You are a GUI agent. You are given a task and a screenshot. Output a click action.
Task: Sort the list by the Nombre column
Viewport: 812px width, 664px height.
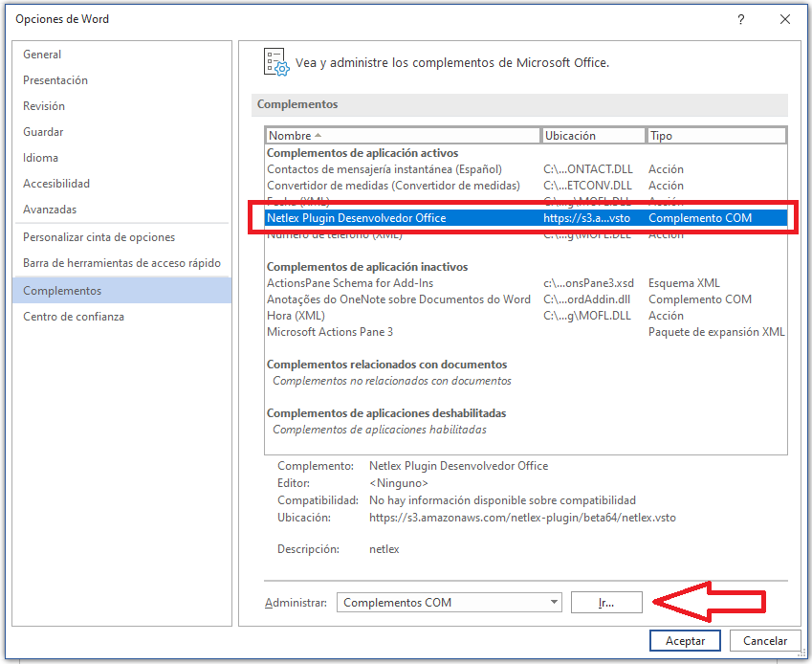click(403, 136)
